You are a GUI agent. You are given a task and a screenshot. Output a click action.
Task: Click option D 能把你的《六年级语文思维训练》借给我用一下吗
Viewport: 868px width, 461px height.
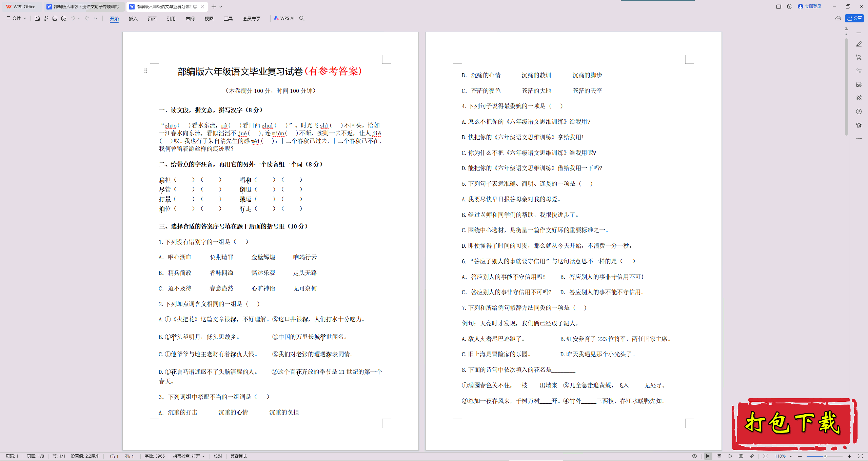click(532, 168)
